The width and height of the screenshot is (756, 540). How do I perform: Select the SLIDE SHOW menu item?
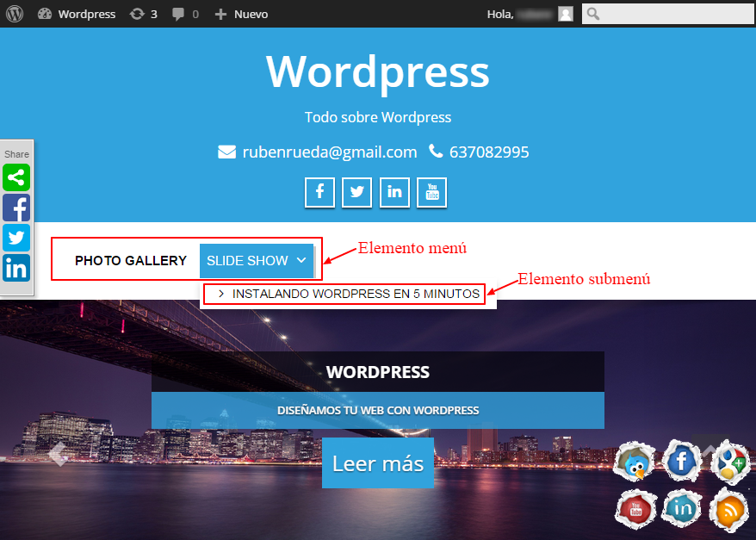coord(257,261)
